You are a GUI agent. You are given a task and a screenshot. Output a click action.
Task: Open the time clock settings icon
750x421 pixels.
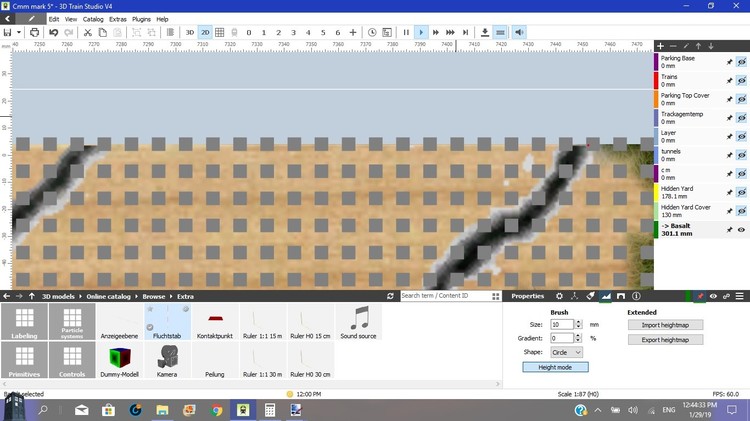[x=372, y=33]
